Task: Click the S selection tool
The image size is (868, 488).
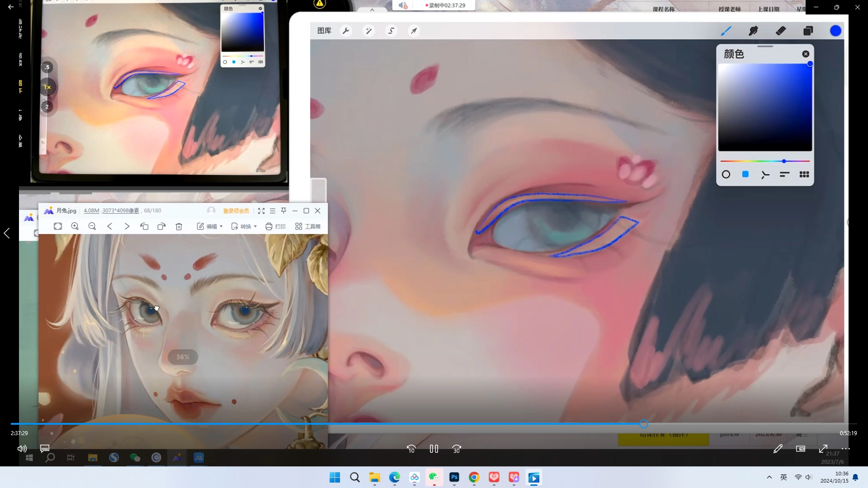Action: [392, 31]
